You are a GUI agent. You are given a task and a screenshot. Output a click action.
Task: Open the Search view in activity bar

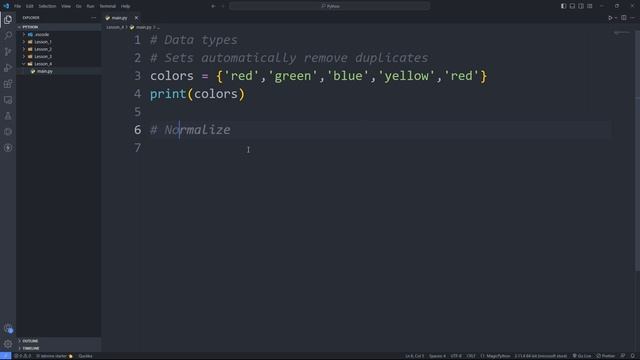point(8,36)
